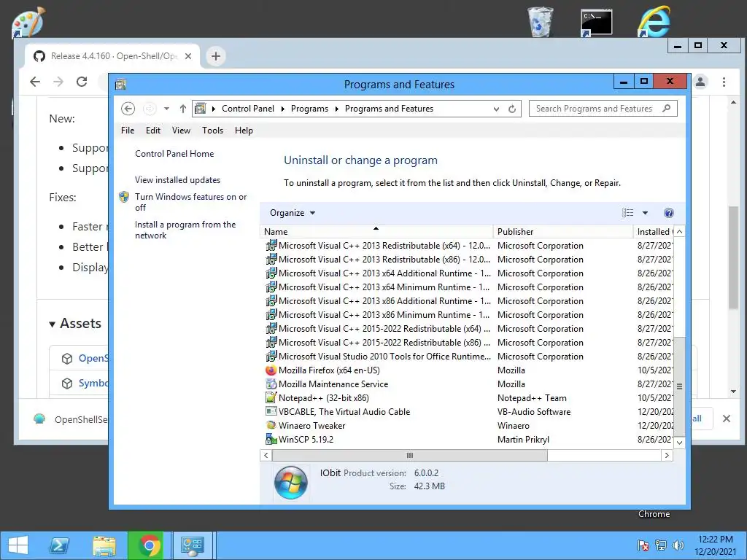Click the Notepad++ program icon
Viewport: 747px width, 560px height.
271,397
